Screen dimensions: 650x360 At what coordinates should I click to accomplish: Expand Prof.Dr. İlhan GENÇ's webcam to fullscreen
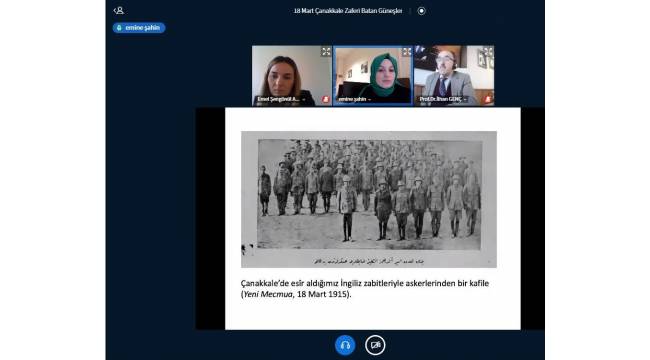pos(488,51)
